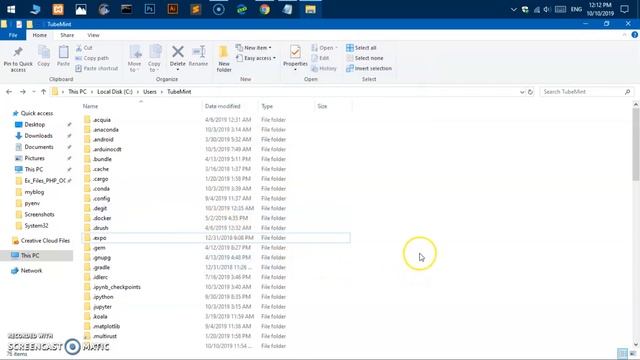Image resolution: width=640 pixels, height=360 pixels.
Task: Expand the New item dropdown
Action: tap(253, 48)
